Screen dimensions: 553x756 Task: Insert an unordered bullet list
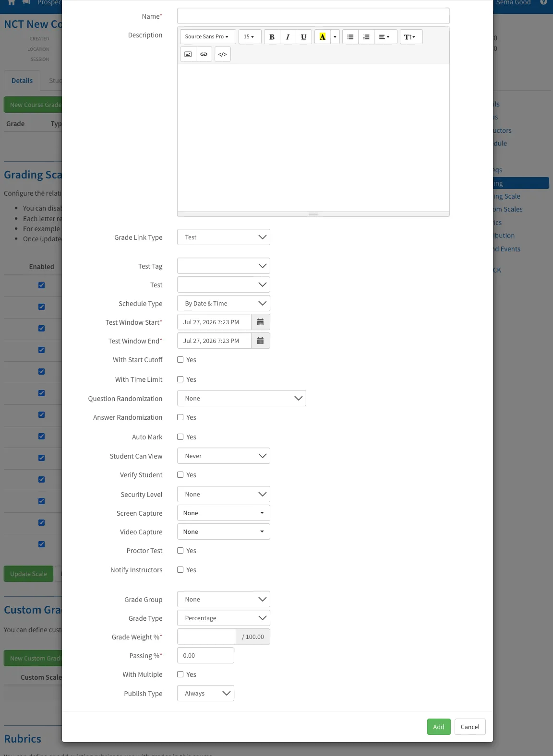pyautogui.click(x=350, y=37)
